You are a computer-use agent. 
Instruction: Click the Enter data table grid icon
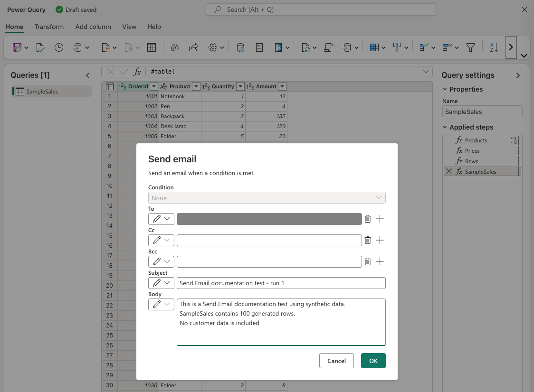(x=152, y=47)
